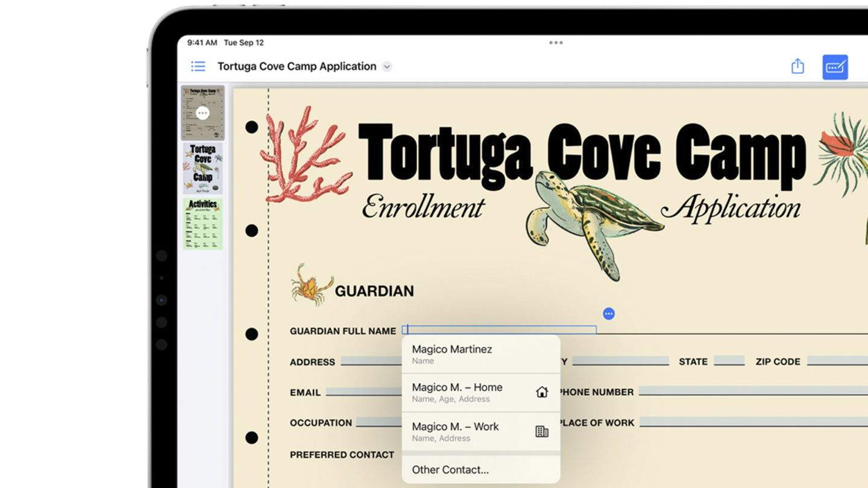Select the Magico Martinez name suggestion
Viewport: 868px width, 488px height.
(x=451, y=352)
